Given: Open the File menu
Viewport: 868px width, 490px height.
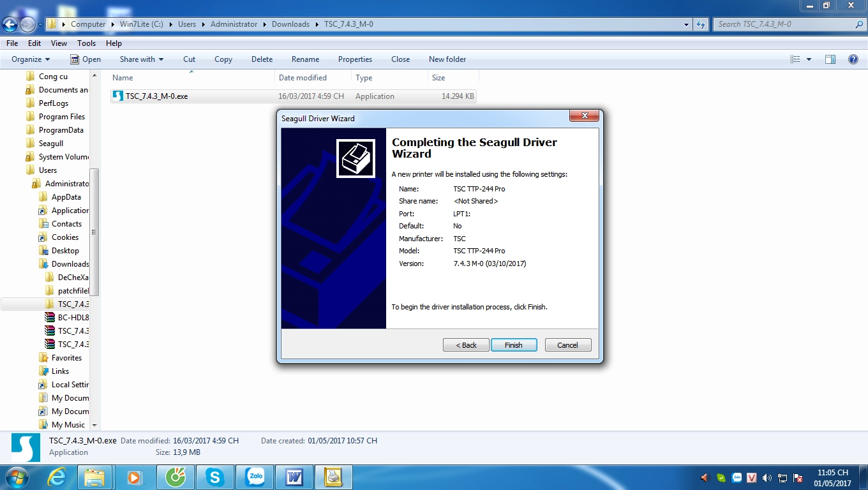Looking at the screenshot, I should click(12, 43).
